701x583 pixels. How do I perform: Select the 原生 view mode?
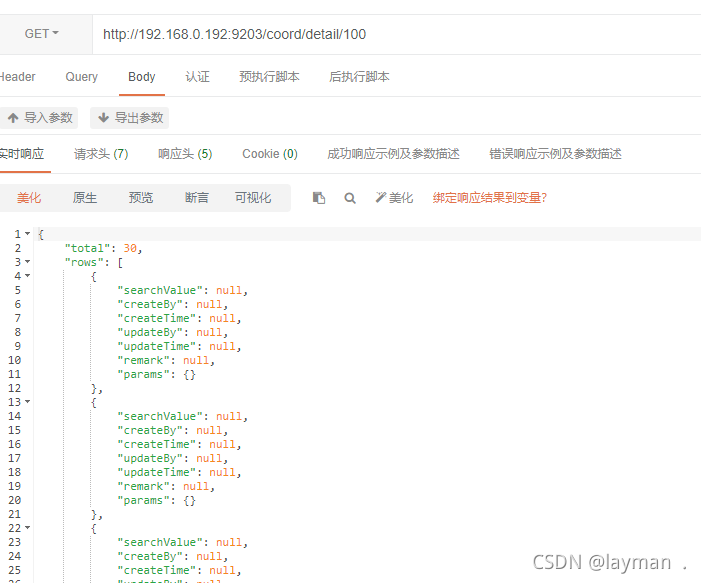coord(85,198)
